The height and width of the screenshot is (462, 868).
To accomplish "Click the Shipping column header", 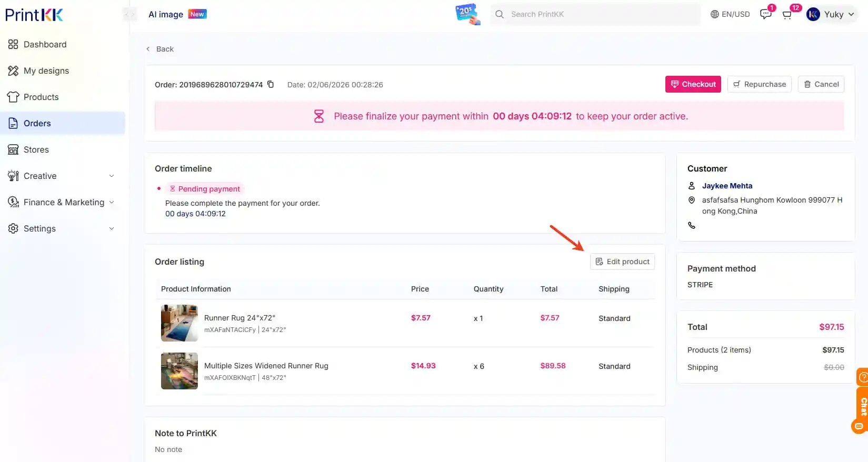I will [x=614, y=289].
